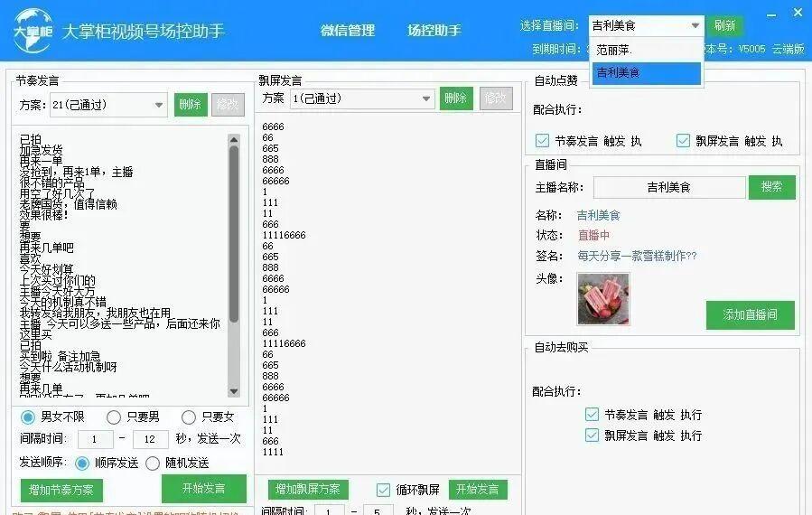Click the line 没抢到，再来1单，主播

point(76,172)
